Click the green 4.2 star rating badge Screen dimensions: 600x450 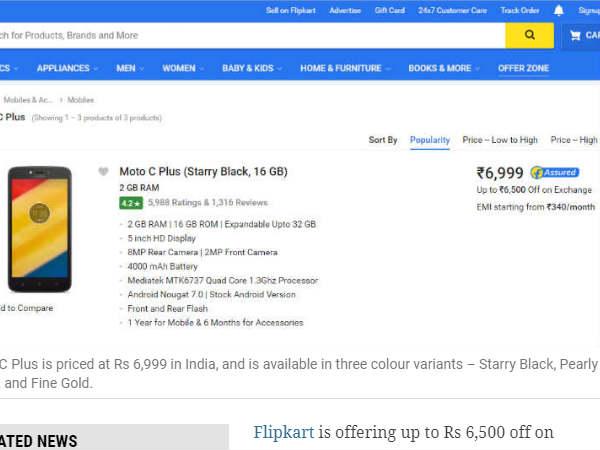(x=129, y=202)
